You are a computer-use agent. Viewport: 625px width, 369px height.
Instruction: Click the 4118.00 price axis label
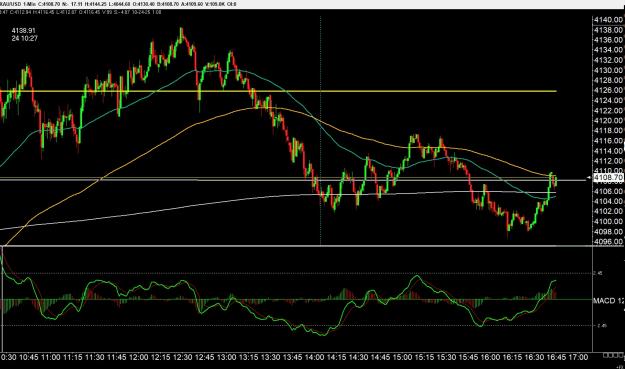tap(609, 131)
